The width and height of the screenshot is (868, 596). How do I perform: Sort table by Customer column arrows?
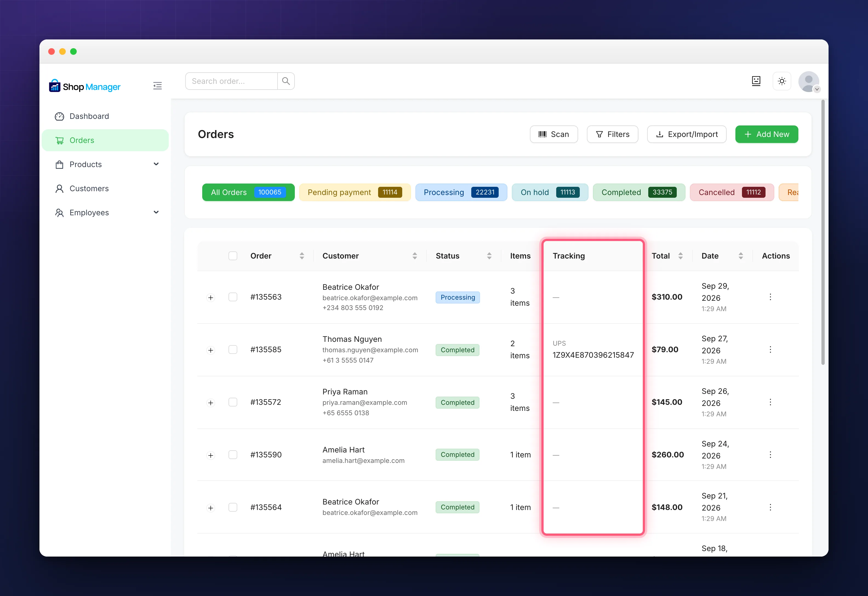(415, 256)
